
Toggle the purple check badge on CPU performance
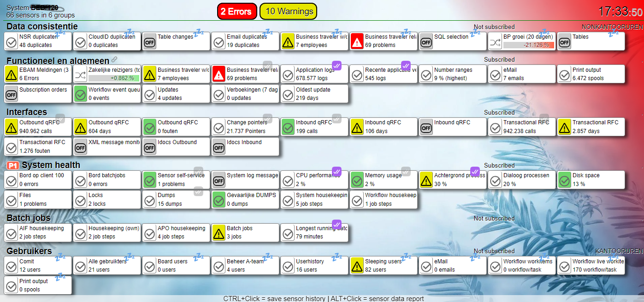[337, 171]
